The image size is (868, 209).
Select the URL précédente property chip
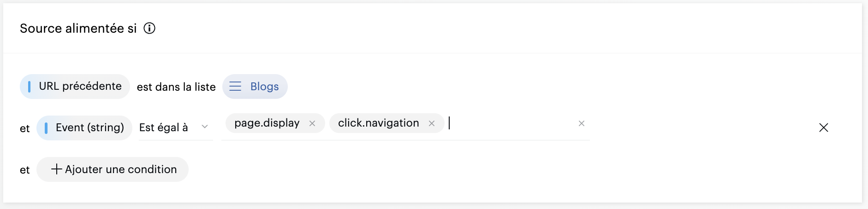80,86
